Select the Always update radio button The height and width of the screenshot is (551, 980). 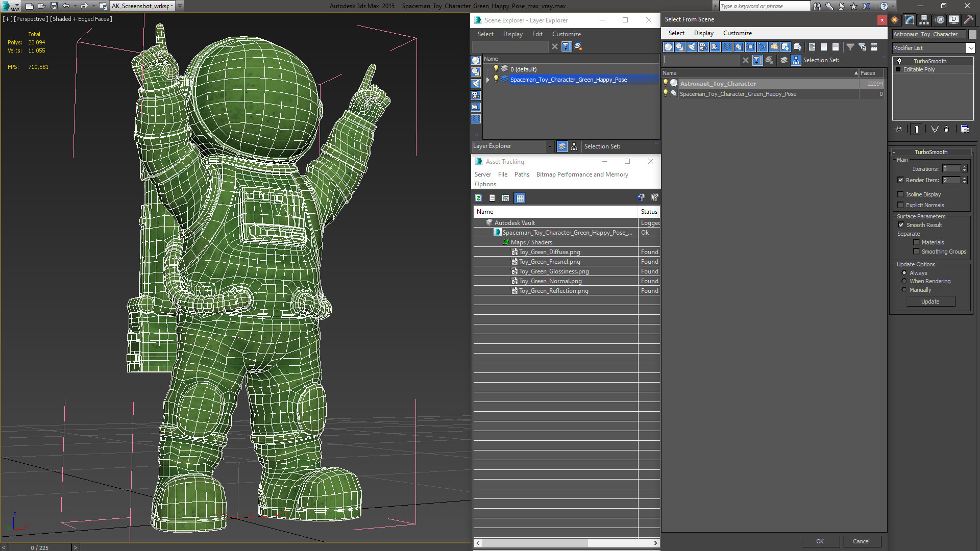point(904,272)
